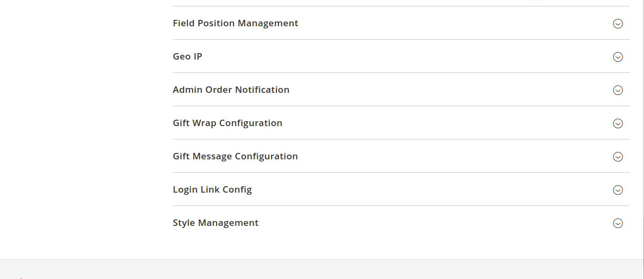Viewport: 644px width, 279px height.
Task: Click the Style Management heading text
Action: tap(215, 223)
